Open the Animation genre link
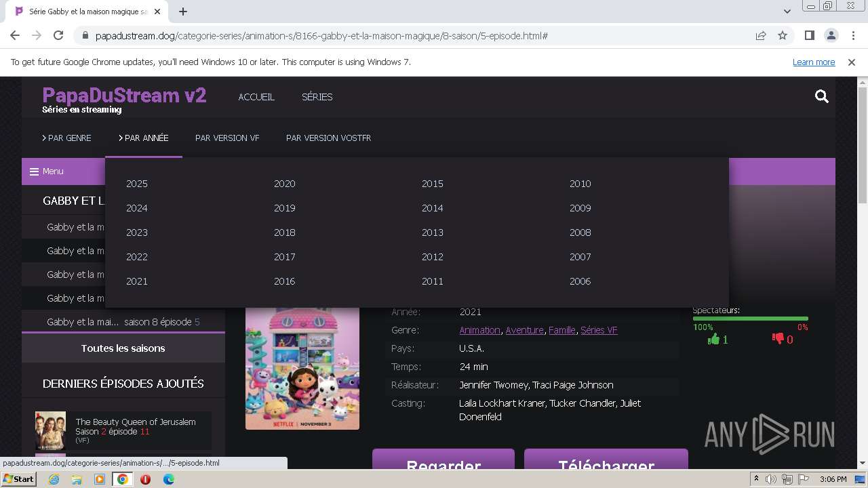The height and width of the screenshot is (488, 868). (479, 330)
